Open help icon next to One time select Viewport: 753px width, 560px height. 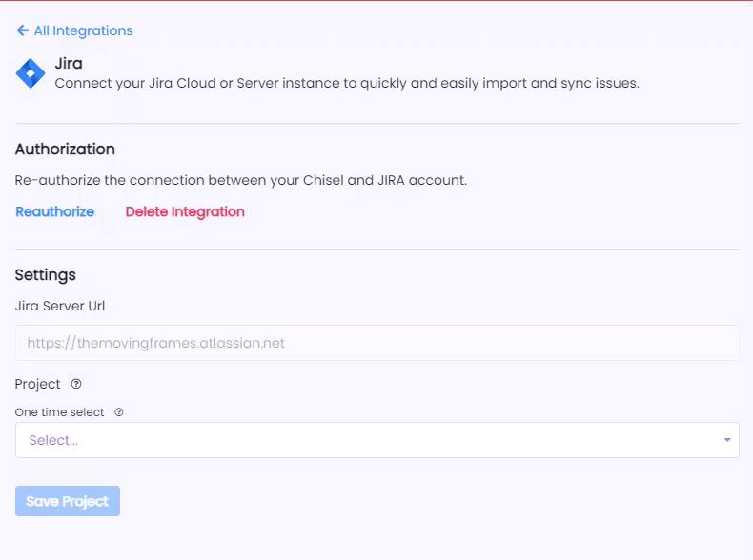coord(119,412)
